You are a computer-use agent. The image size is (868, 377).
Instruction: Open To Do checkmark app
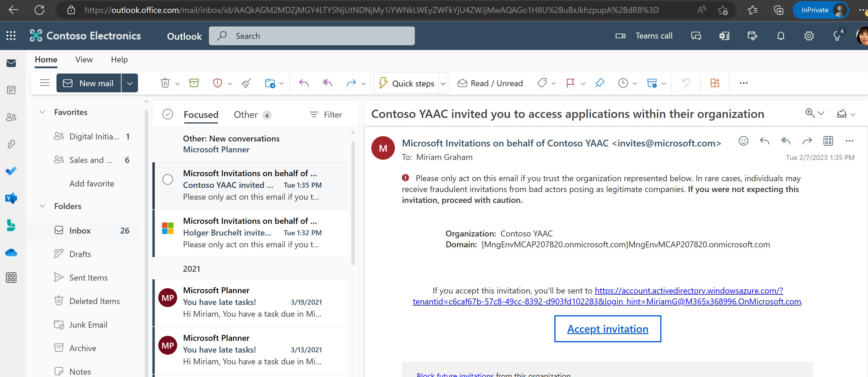(11, 171)
